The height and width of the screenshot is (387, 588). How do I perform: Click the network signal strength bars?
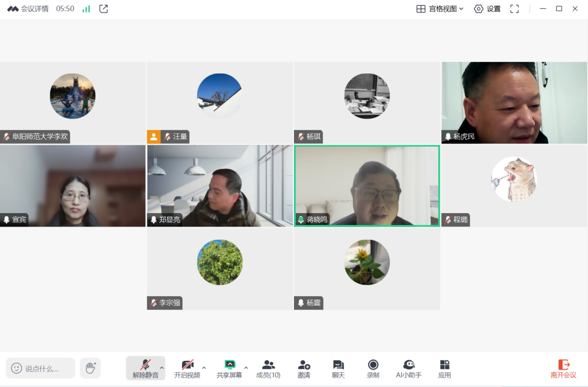pyautogui.click(x=86, y=9)
